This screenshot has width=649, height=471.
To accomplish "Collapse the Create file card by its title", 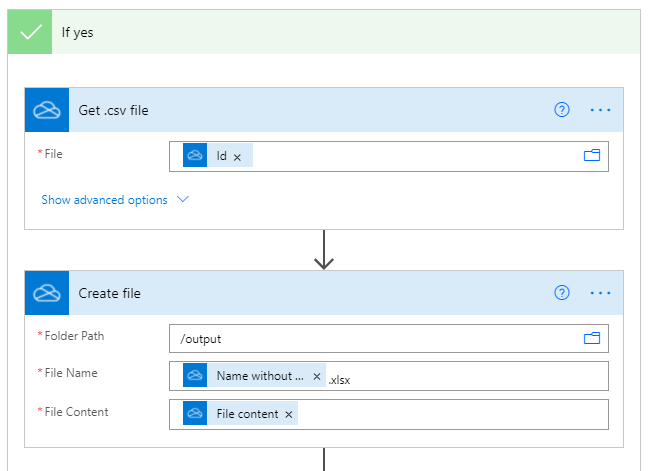I will pos(109,293).
